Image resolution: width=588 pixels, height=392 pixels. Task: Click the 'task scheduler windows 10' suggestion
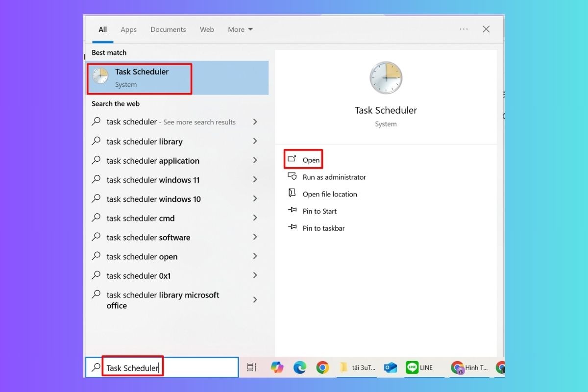pos(153,199)
